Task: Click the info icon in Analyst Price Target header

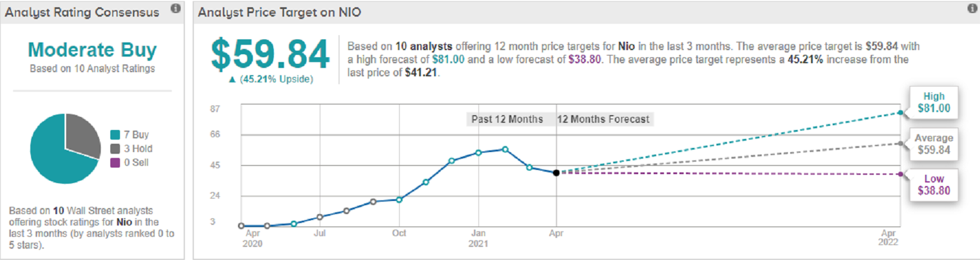Action: [x=972, y=8]
